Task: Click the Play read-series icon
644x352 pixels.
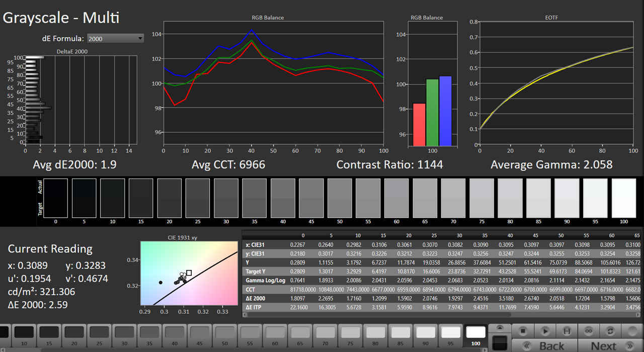Action: click(545, 331)
